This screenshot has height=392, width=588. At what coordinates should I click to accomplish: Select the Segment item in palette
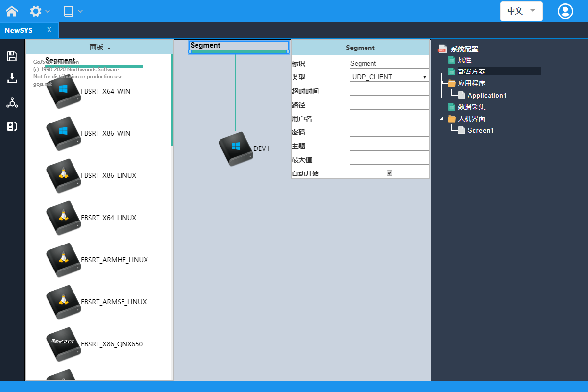(x=93, y=62)
